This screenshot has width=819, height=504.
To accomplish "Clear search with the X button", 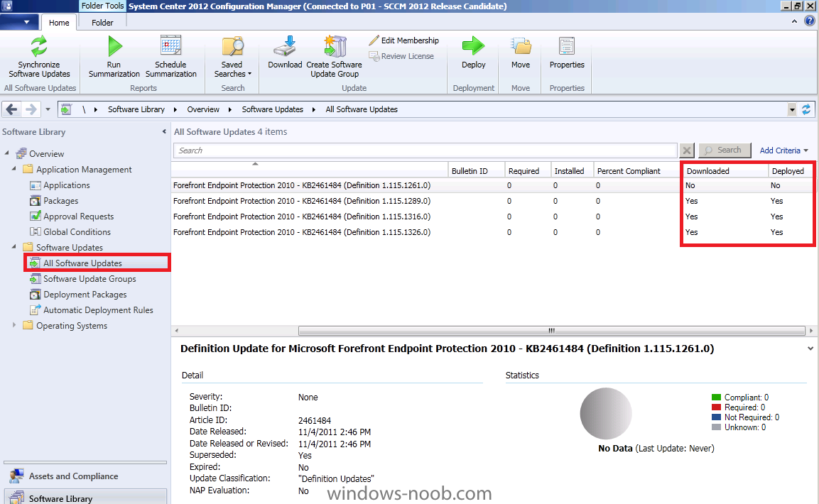I will pyautogui.click(x=687, y=150).
